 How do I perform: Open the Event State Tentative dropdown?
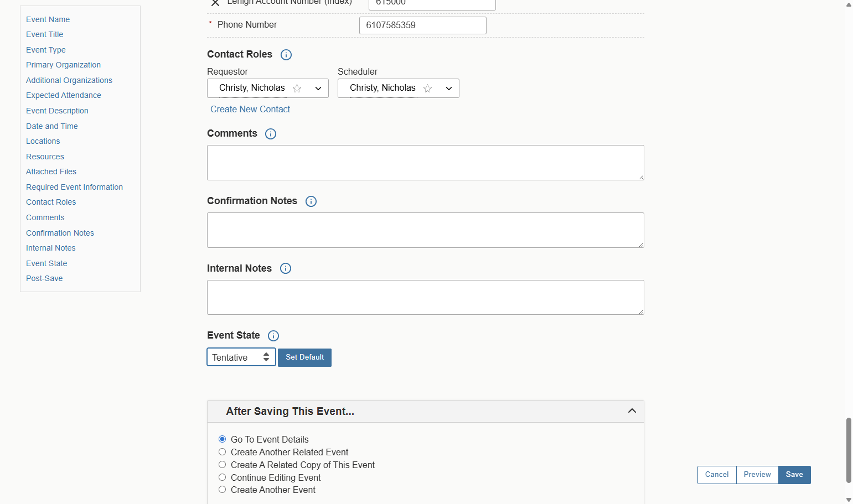pos(241,357)
